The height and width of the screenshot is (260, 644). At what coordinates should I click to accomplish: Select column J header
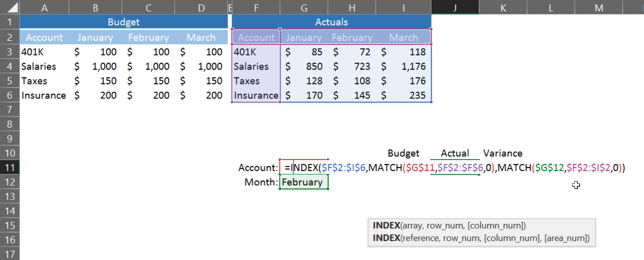[455, 7]
